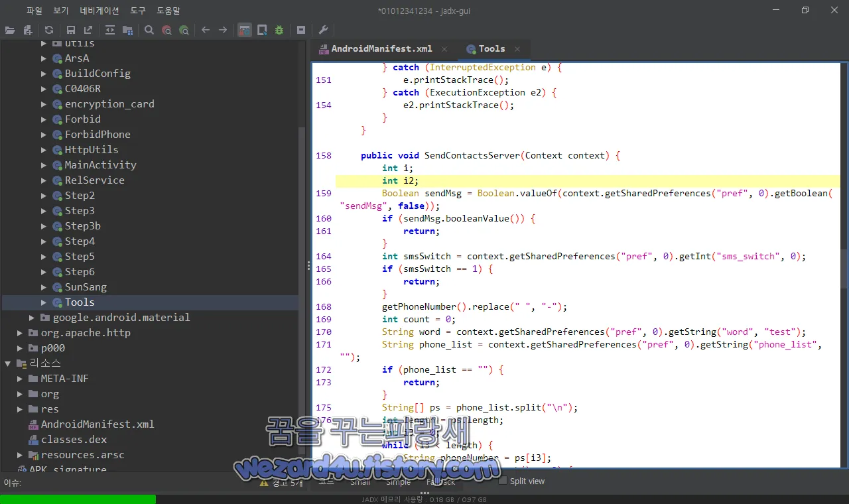Viewport: 849px width, 504px height.
Task: Click the quark engine toolbar icon
Action: pyautogui.click(x=262, y=30)
